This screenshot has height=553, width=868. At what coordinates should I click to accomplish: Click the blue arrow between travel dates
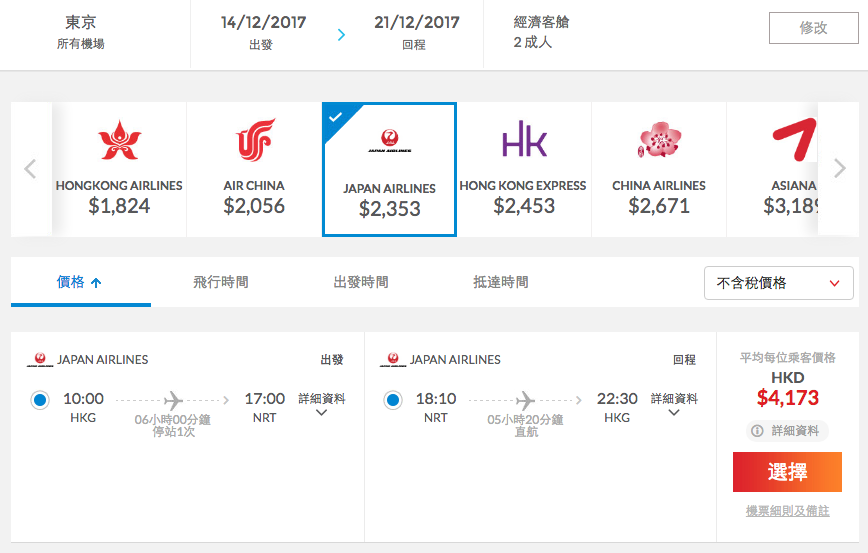(341, 35)
